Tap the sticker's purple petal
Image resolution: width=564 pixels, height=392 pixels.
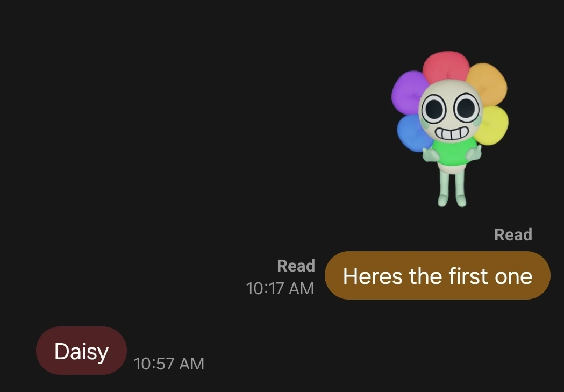(x=408, y=91)
